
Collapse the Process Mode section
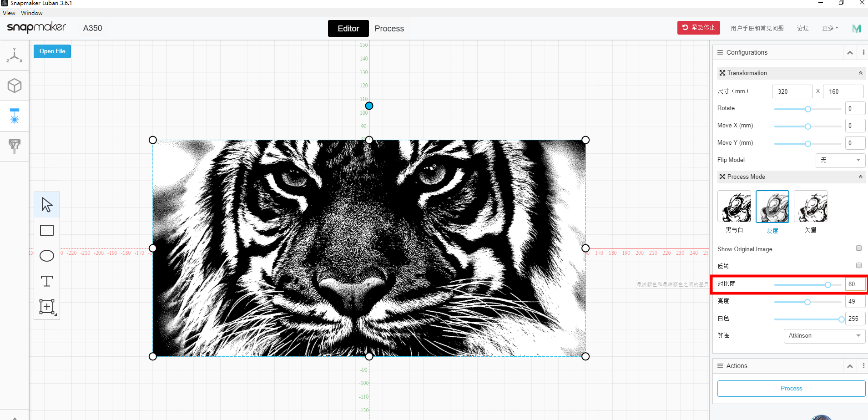[860, 177]
